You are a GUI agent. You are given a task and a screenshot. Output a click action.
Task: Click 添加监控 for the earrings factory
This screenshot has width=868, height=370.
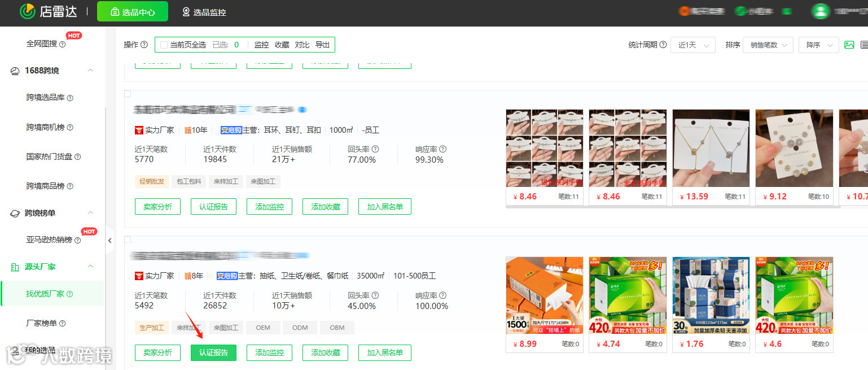pyautogui.click(x=269, y=207)
